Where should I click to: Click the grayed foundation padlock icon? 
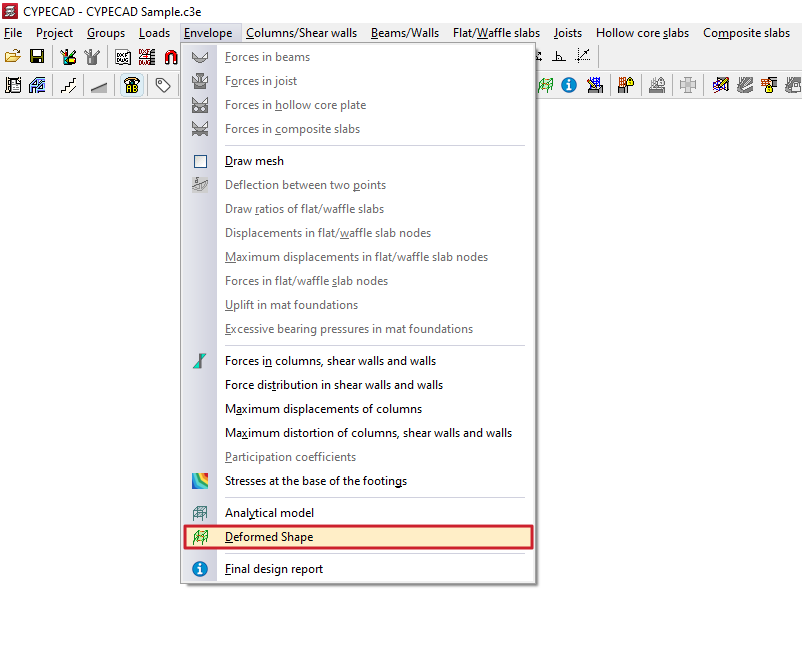(657, 85)
